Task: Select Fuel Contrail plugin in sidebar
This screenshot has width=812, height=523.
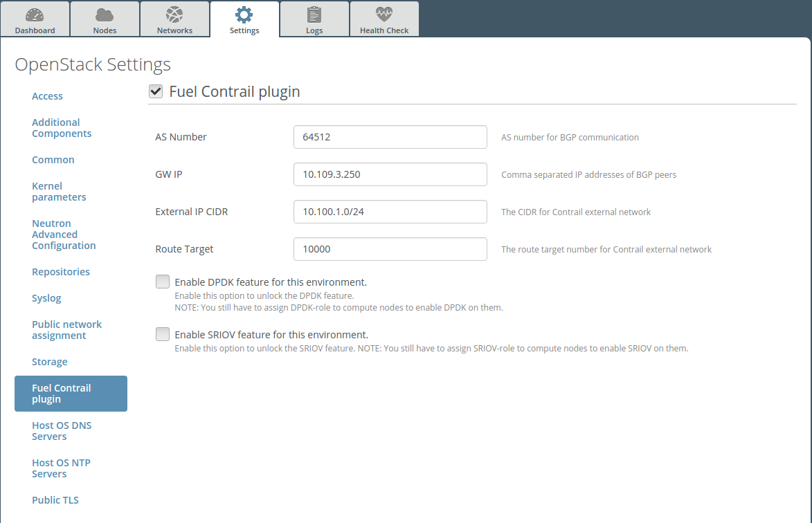Action: click(x=71, y=394)
